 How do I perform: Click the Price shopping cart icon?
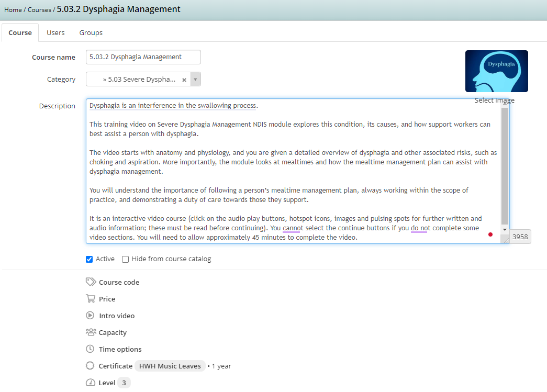(x=91, y=298)
